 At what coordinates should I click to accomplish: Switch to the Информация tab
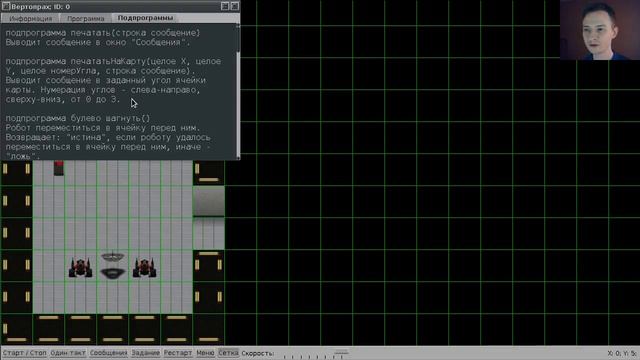coord(31,18)
